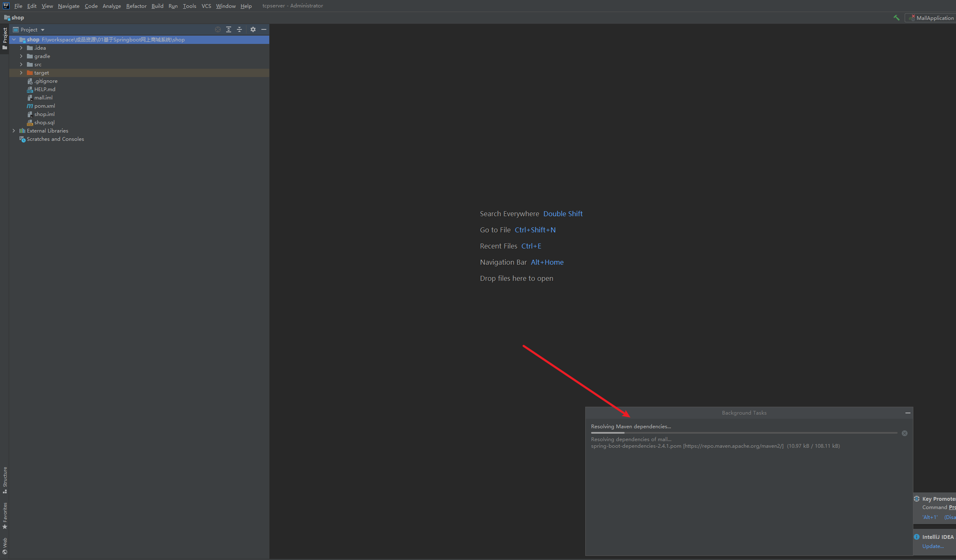Open the Project view dropdown
Image resolution: width=956 pixels, height=560 pixels.
29,29
